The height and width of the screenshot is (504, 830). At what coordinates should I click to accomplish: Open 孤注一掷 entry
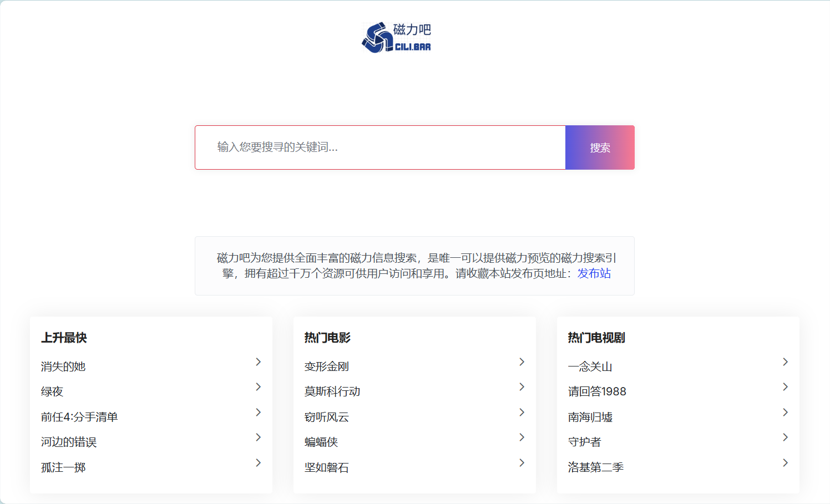[x=63, y=467]
